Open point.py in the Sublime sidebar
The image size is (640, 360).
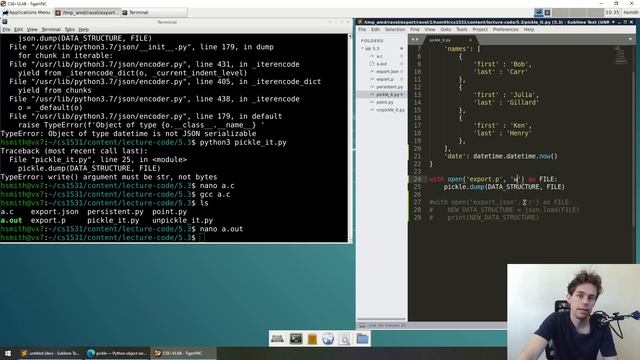pos(384,102)
